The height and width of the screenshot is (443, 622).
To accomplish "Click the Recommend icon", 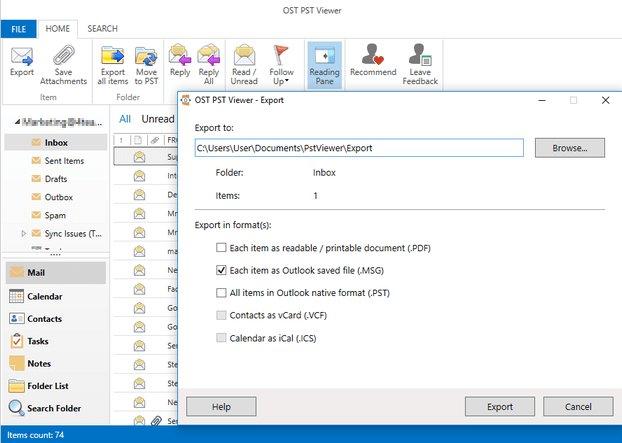I will 373,54.
